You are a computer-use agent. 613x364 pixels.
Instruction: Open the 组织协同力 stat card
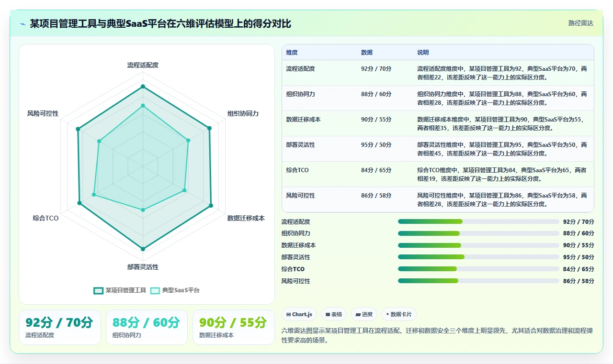tap(147, 327)
